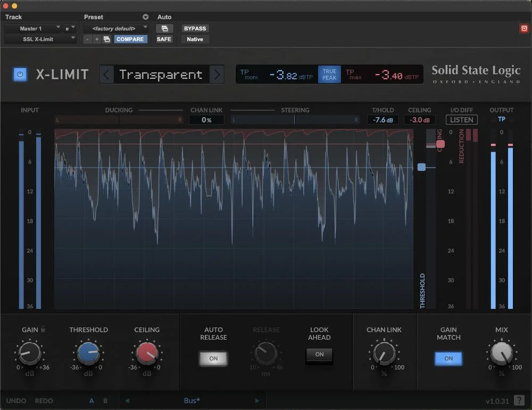This screenshot has width=532, height=410.
Task: Click the red macOS close button
Action: pyautogui.click(x=5, y=6)
